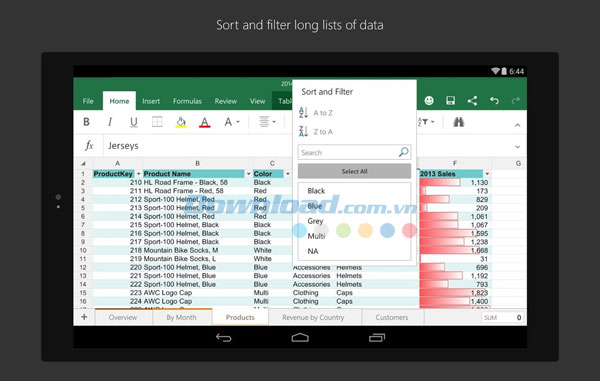Viewport: 600px width, 381px height.
Task: Select column A header
Action: click(x=117, y=163)
